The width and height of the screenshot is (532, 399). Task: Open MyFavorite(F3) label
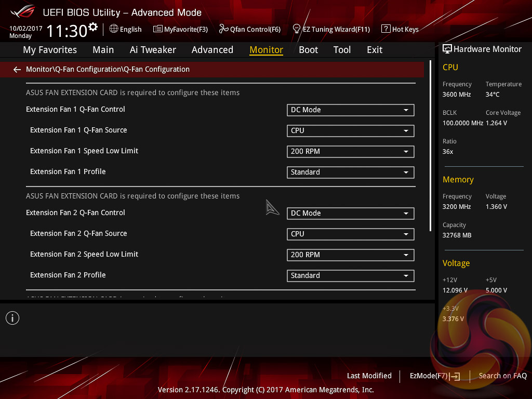tap(186, 30)
